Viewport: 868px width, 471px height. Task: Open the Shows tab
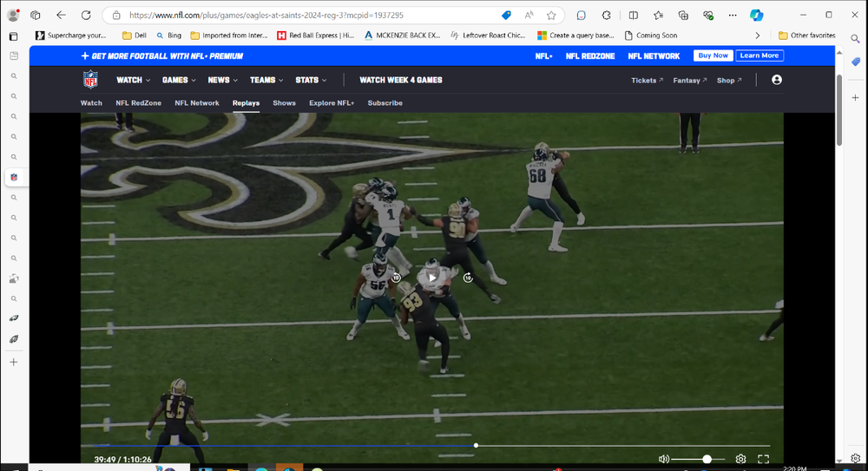point(284,103)
